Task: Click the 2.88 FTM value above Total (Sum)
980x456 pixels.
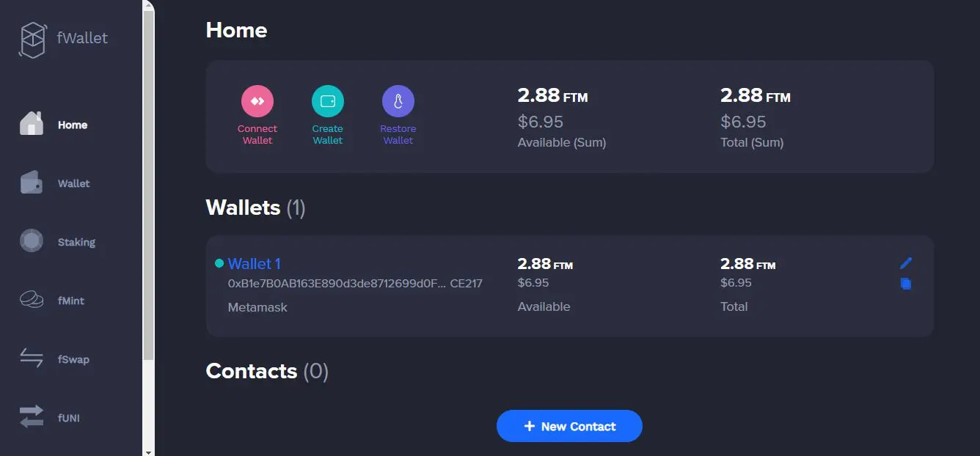Action: point(756,95)
